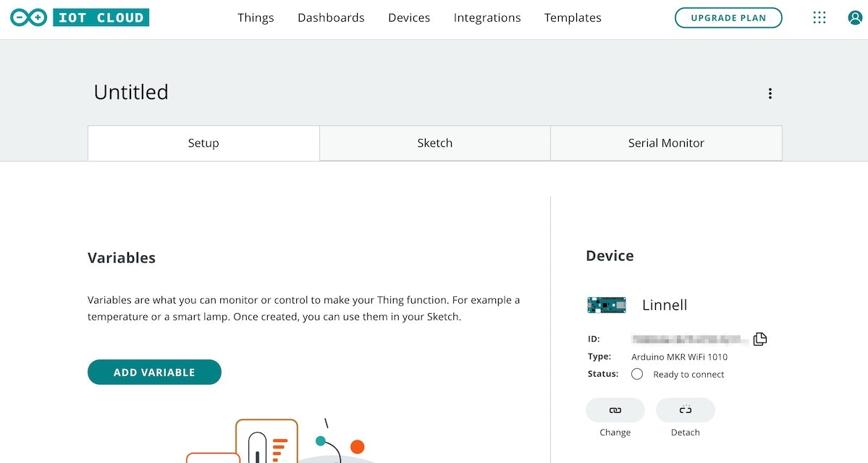The image size is (868, 463).
Task: Click the Change label under link icon
Action: [615, 433]
